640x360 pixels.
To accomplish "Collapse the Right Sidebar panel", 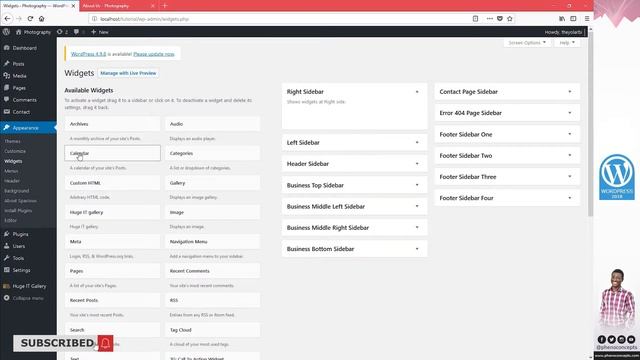I will point(417,92).
